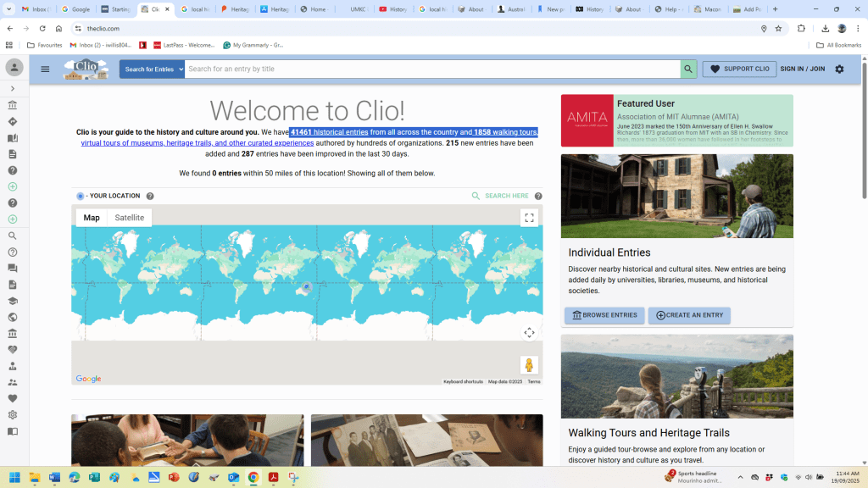Click Sign In / Join
868x488 pixels.
click(802, 69)
